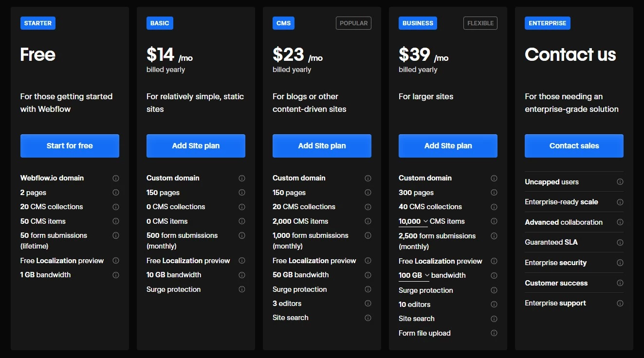Open info icon next to 2 pages
The image size is (644, 358).
click(x=116, y=193)
